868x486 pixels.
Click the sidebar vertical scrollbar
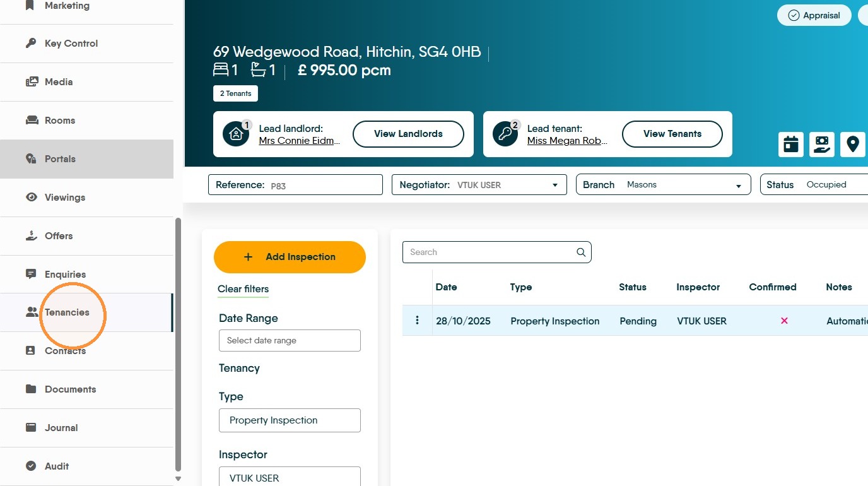point(178,345)
